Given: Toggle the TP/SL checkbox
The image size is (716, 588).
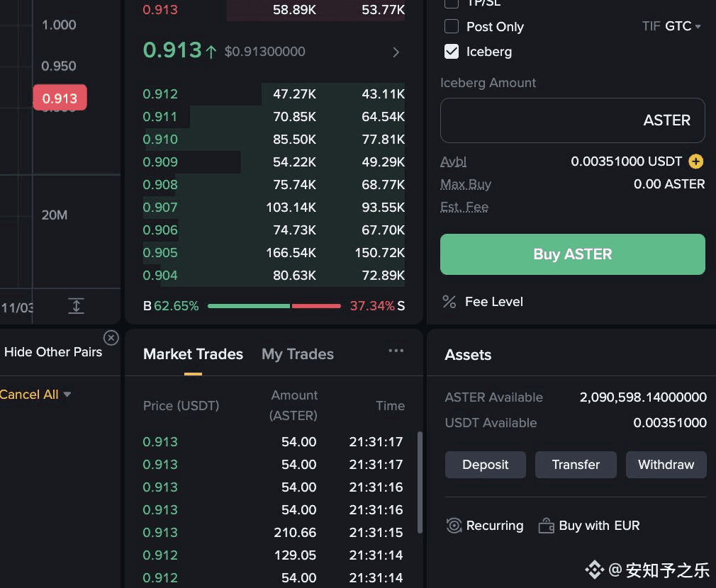Looking at the screenshot, I should pyautogui.click(x=452, y=4).
